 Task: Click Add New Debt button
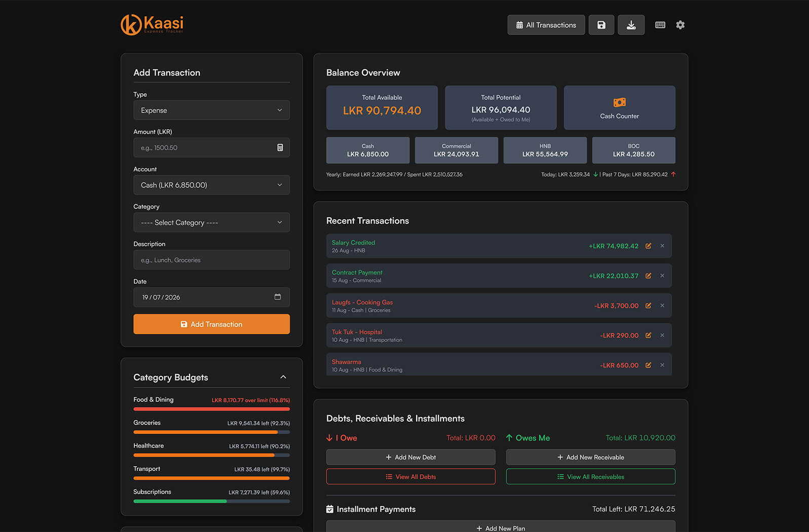(x=411, y=457)
